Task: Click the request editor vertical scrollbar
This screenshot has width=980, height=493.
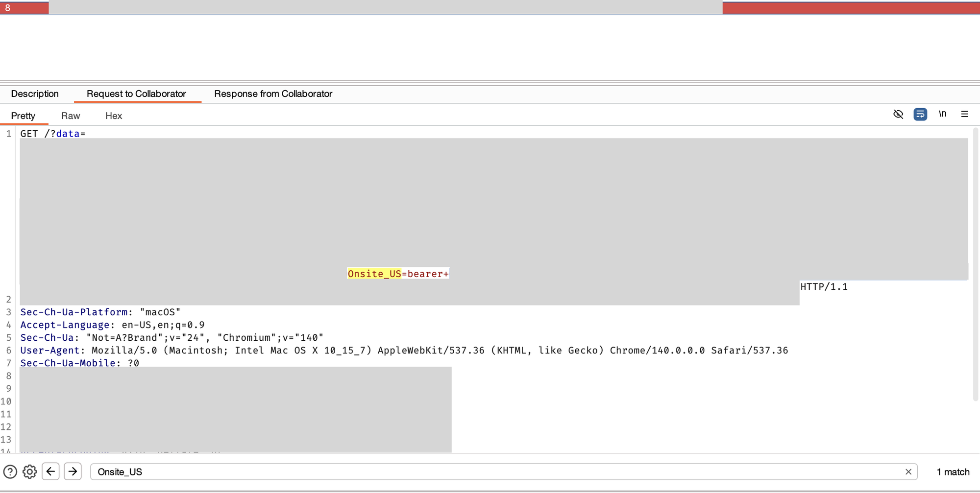Action: pos(975,264)
